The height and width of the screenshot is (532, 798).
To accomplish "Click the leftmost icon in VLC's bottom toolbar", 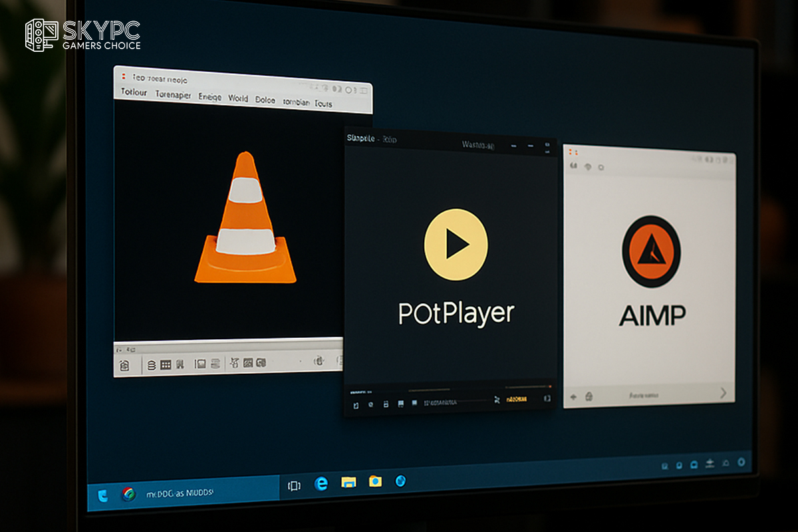I will click(x=124, y=365).
